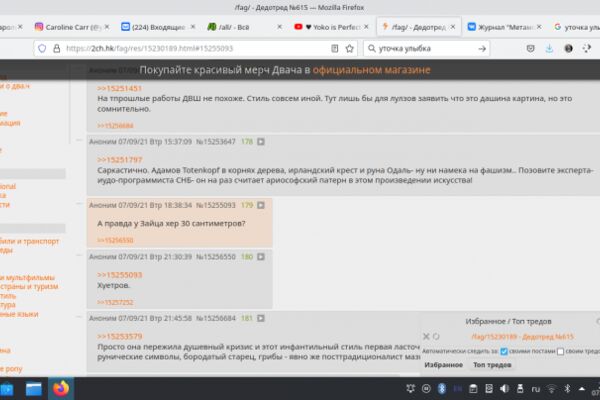The image size is (600, 400).
Task: Toggle reader view icon in the address bar
Action: (334, 48)
